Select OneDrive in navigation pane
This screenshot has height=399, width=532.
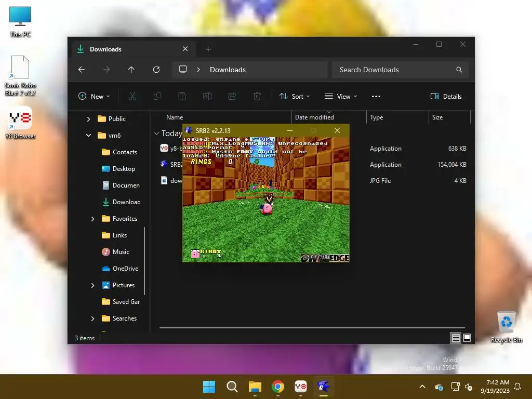(x=120, y=269)
